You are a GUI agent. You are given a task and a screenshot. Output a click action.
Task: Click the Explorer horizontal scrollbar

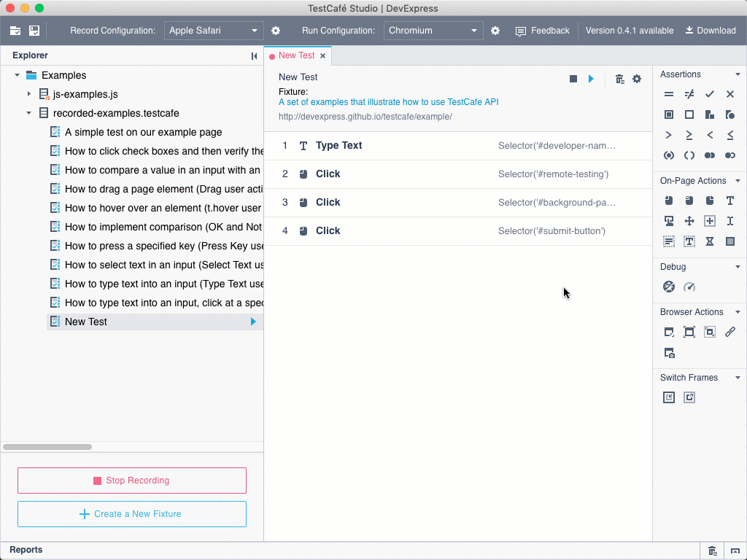[x=47, y=447]
